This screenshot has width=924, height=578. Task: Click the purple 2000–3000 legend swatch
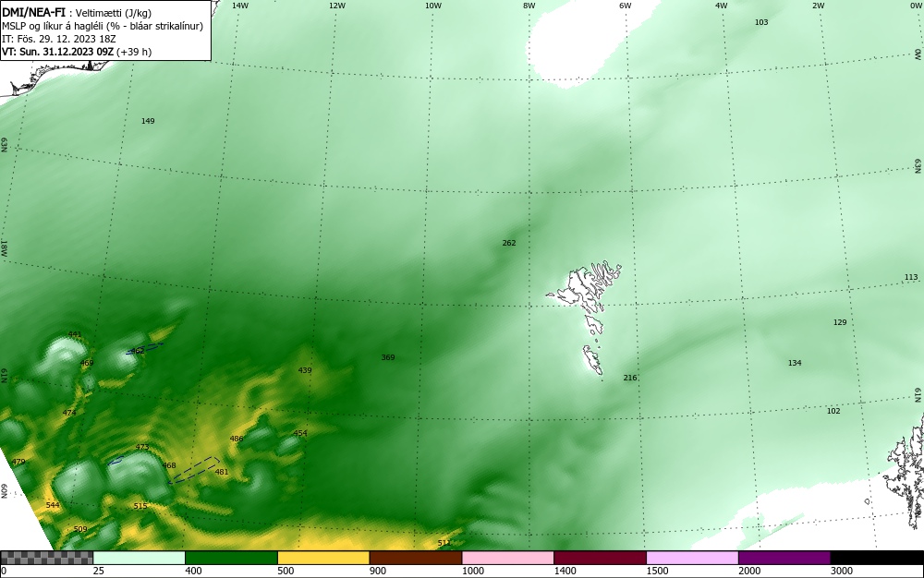click(x=784, y=558)
